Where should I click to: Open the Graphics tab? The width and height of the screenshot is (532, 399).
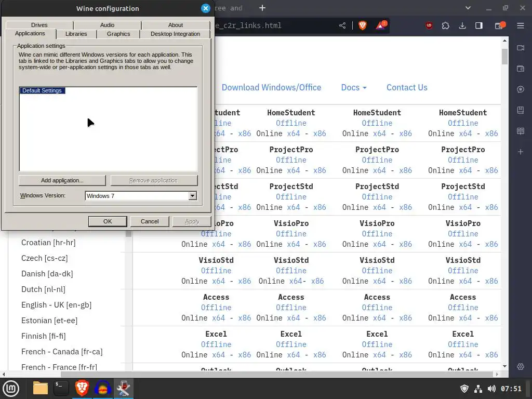(x=118, y=34)
